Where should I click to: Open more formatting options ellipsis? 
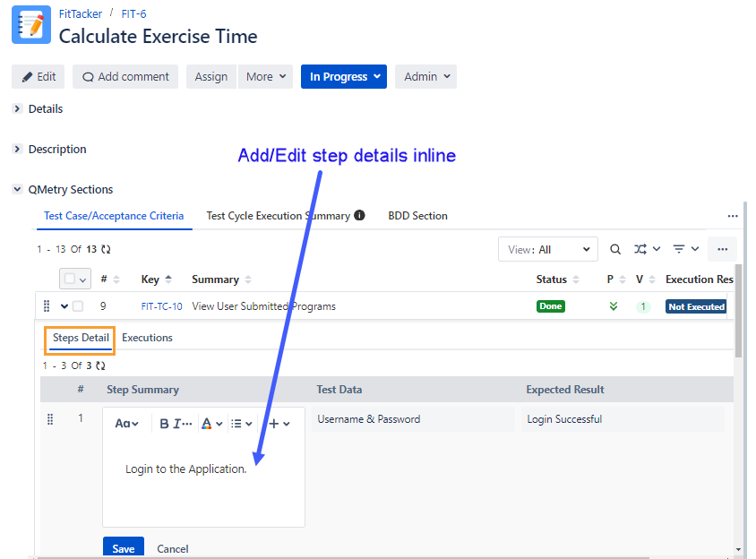187,424
